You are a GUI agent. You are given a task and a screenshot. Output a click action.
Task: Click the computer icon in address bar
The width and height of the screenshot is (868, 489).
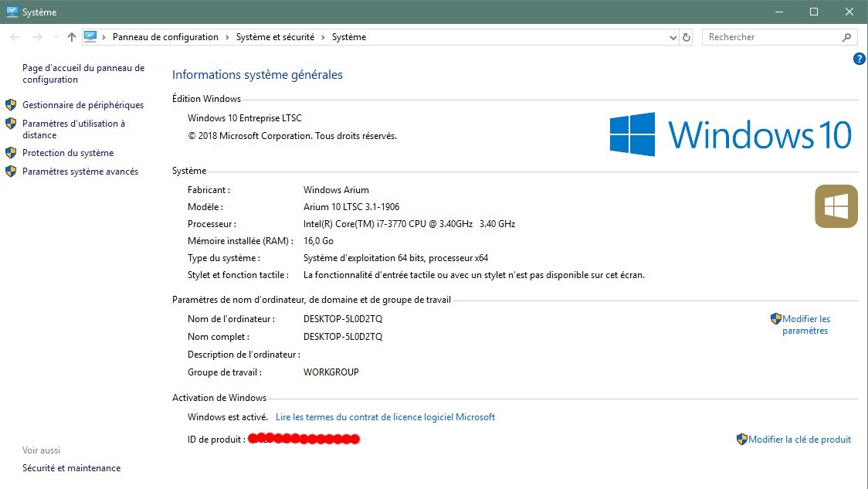[90, 37]
